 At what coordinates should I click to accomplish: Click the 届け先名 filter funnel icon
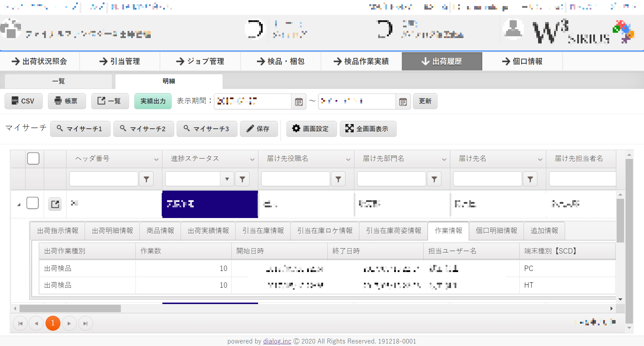[x=530, y=179]
